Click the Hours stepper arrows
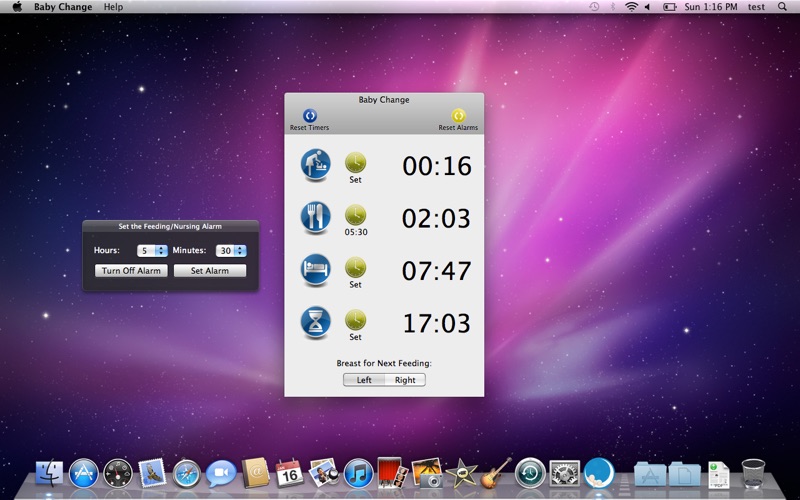 click(161, 251)
